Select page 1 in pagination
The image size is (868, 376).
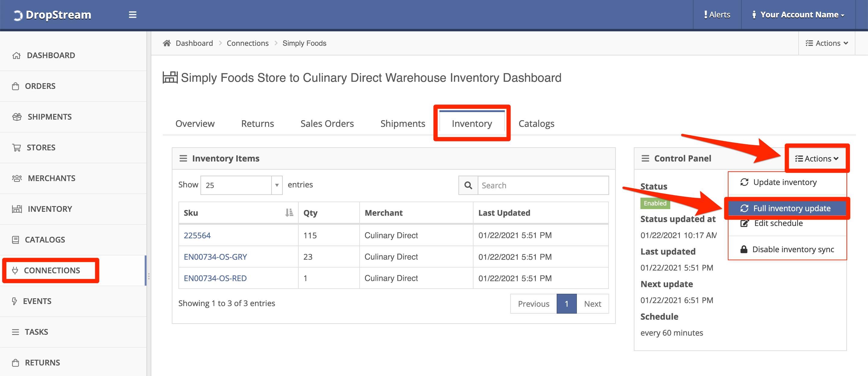[x=566, y=304]
